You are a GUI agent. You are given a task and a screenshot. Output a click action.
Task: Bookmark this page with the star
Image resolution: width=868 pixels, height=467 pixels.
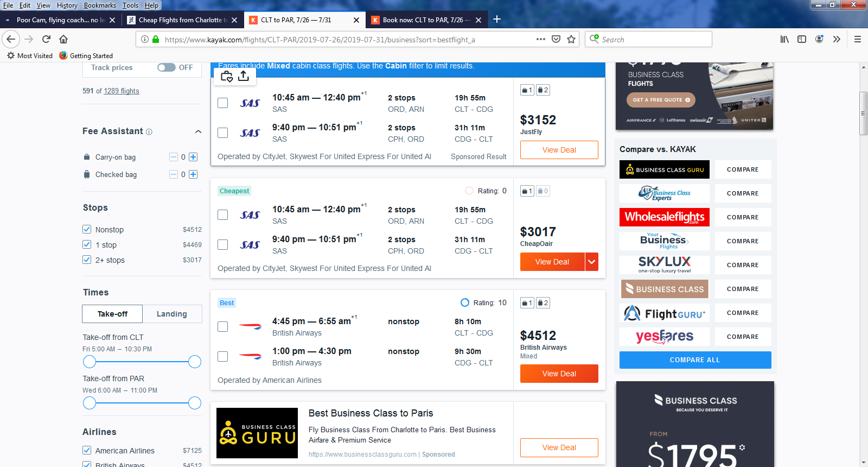click(x=571, y=39)
